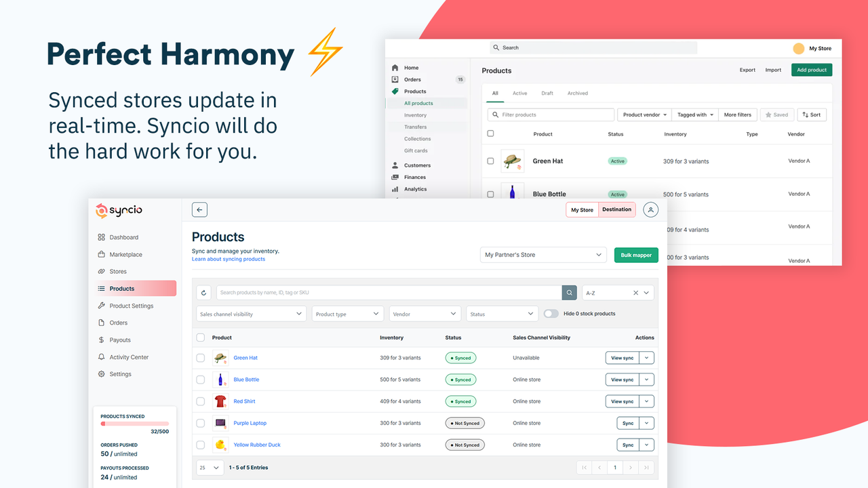Image resolution: width=868 pixels, height=488 pixels.
Task: Click Add product button in Shopify
Action: pos(812,70)
